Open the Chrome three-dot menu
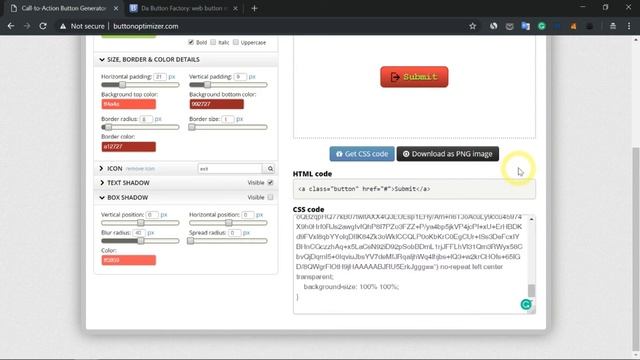Viewport: 640px width, 360px height. click(629, 26)
